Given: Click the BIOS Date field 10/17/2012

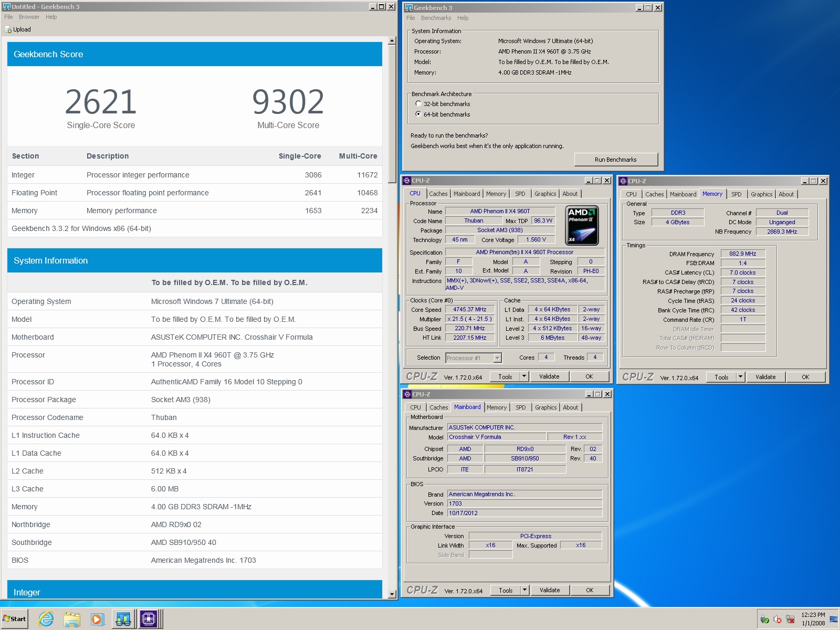Looking at the screenshot, I should tap(524, 513).
